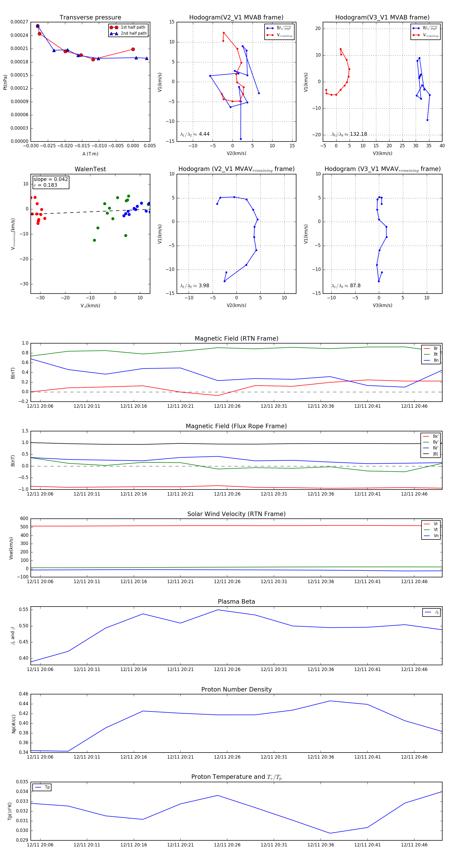Screen dimensions: 473x868
Task: Click the "Pt(nPa)" y-axis label
Action: point(5,82)
